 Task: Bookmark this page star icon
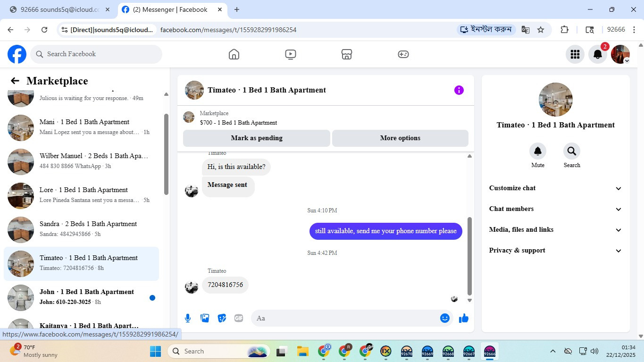coord(541,30)
